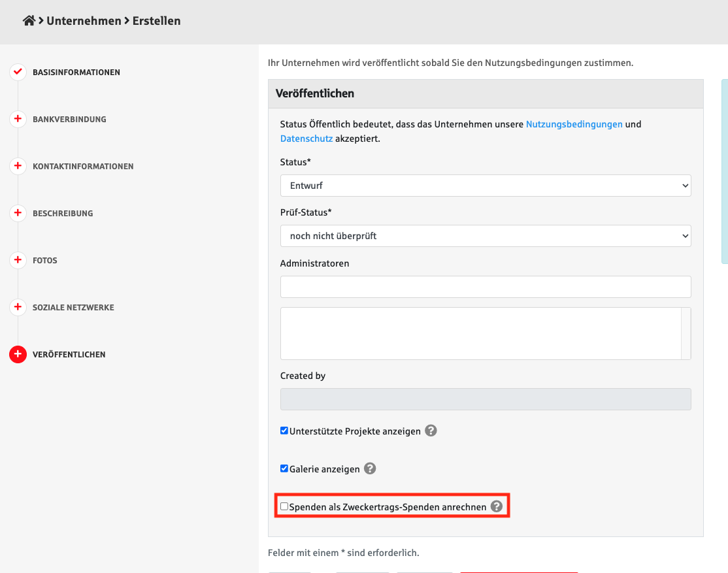Open the Datenschutz link
Viewport: 728px width, 573px height.
click(x=306, y=139)
